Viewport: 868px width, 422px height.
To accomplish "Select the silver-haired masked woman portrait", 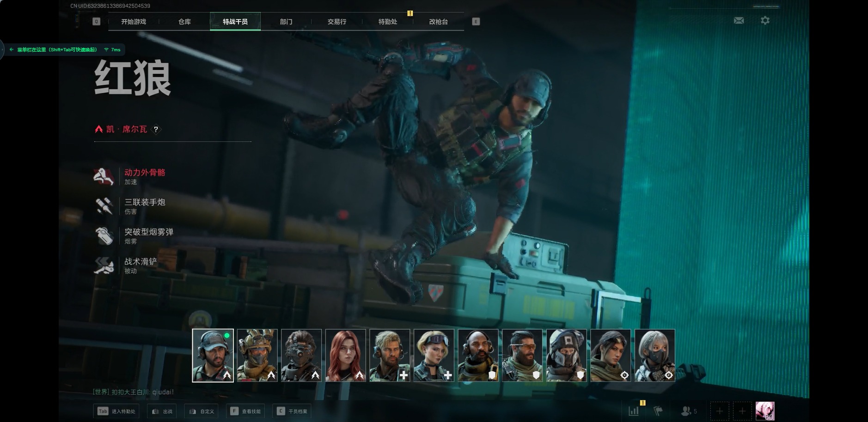I will pyautogui.click(x=655, y=356).
